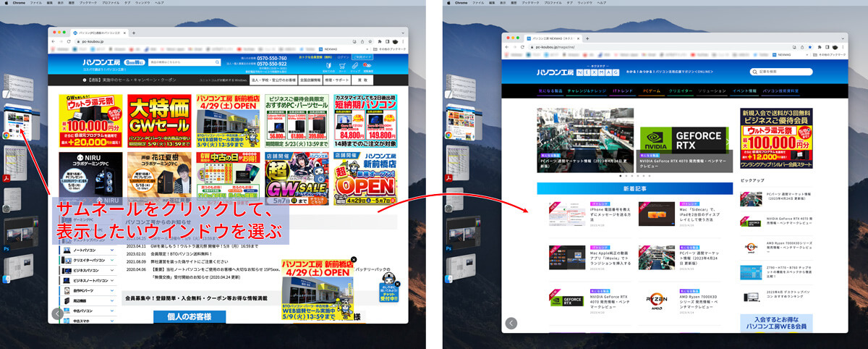This screenshot has width=868, height=349.
Task: Close the 新前橋店 4/29 OPEN popup ad
Action: click(x=354, y=259)
